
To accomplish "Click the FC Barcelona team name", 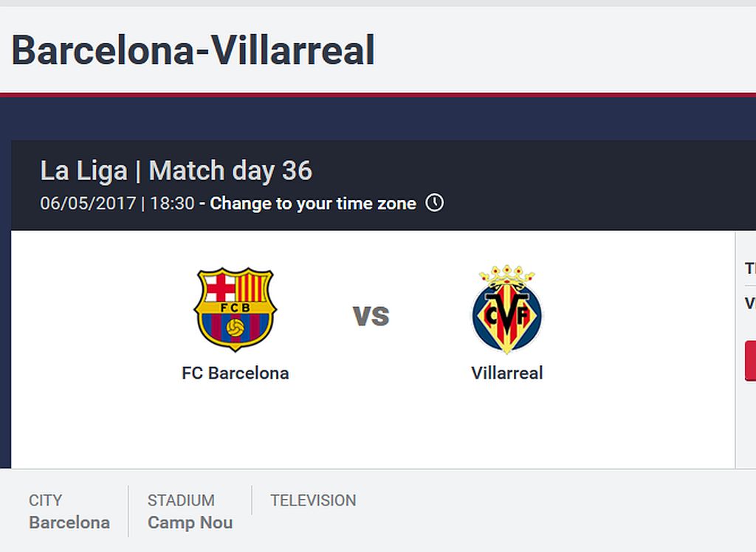I will click(x=236, y=373).
